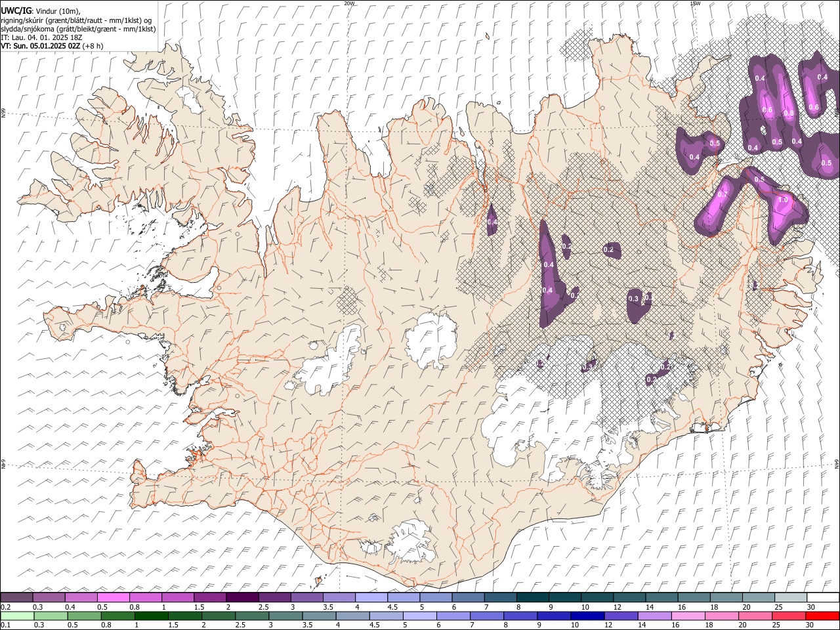
Task: Click the upper legend swatch labeled 0.3
Action: tap(49, 597)
